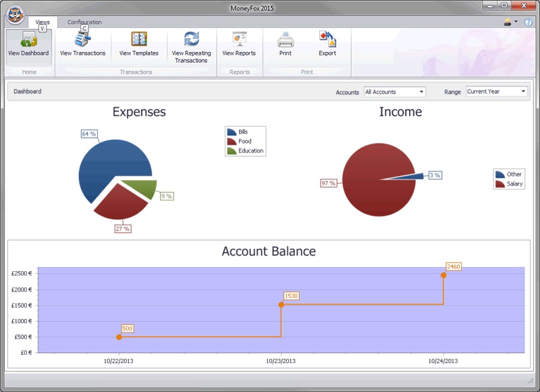Image resolution: width=540 pixels, height=392 pixels.
Task: Switch to the Views ribbon tab
Action: click(43, 22)
